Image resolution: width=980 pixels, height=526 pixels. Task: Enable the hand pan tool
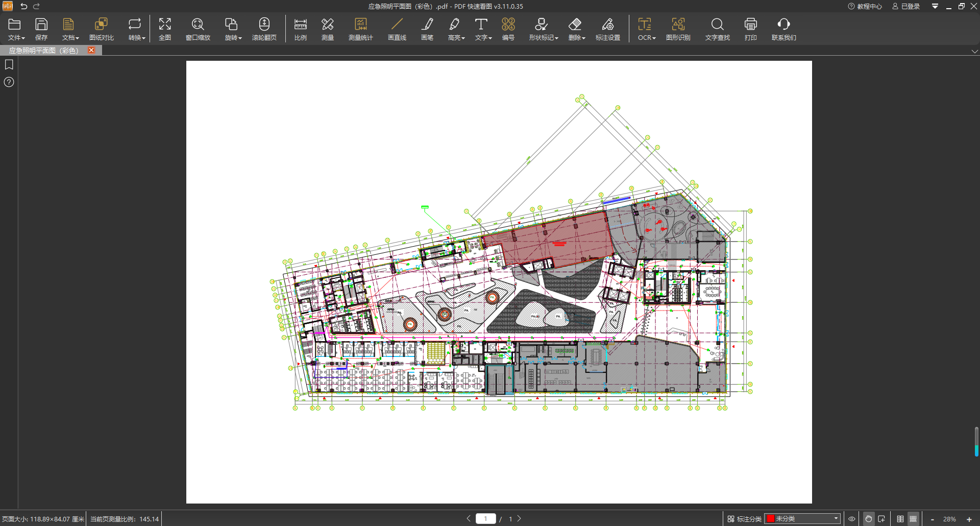pos(869,518)
